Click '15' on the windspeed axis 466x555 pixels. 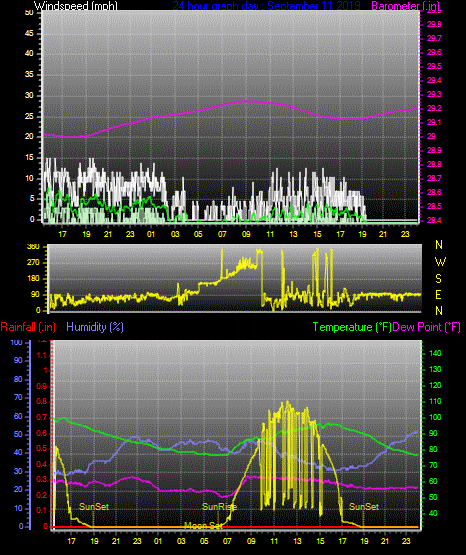tap(29, 158)
